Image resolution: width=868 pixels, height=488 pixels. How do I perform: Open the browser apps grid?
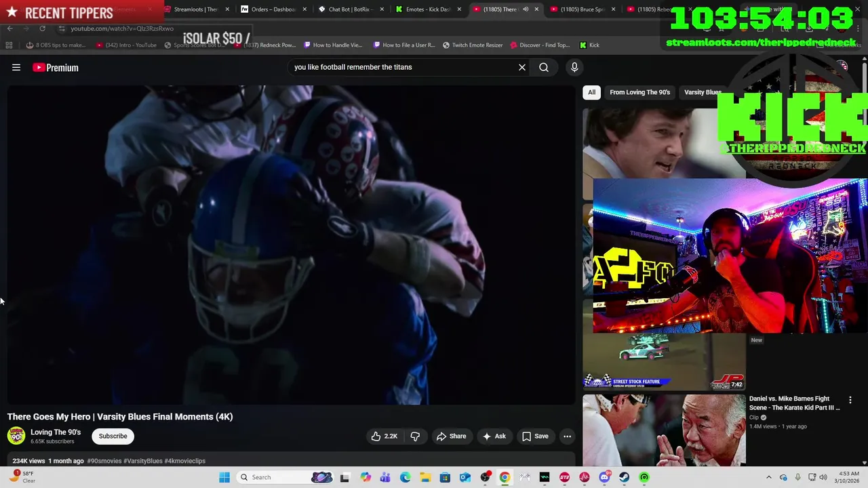tap(9, 45)
